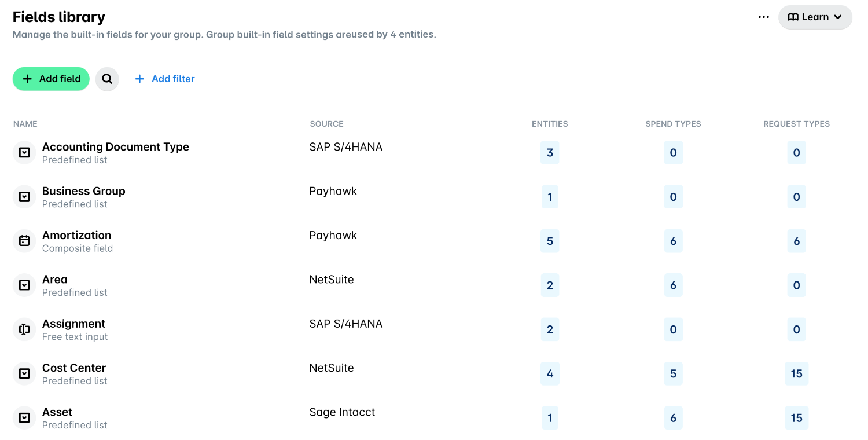Click the Amortization composite field icon
The image size is (868, 440).
click(x=24, y=241)
